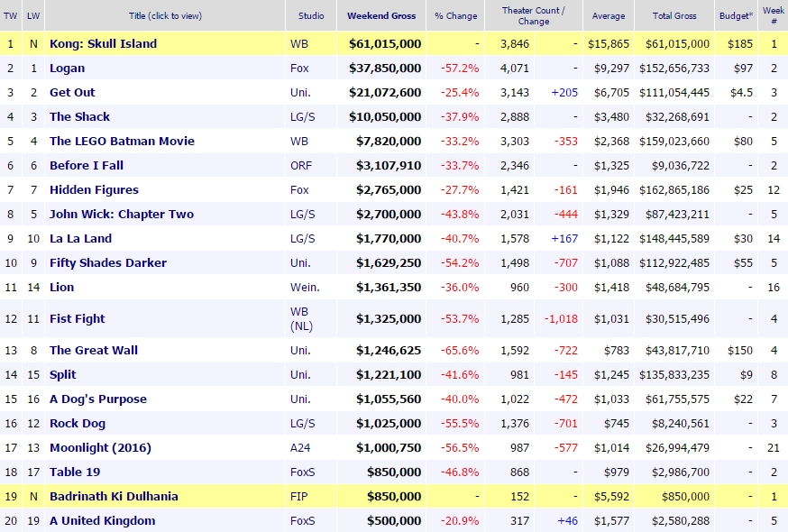Open the Hidden Figures movie page
The width and height of the screenshot is (788, 532).
94,190
